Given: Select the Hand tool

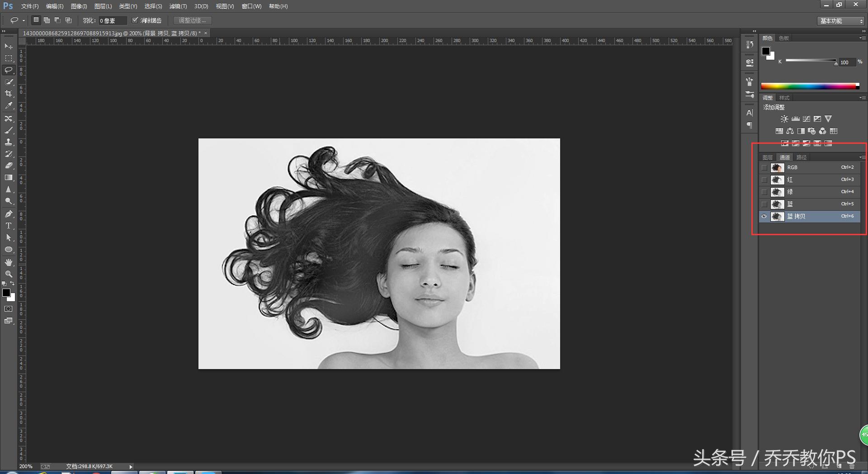Looking at the screenshot, I should pyautogui.click(x=9, y=262).
